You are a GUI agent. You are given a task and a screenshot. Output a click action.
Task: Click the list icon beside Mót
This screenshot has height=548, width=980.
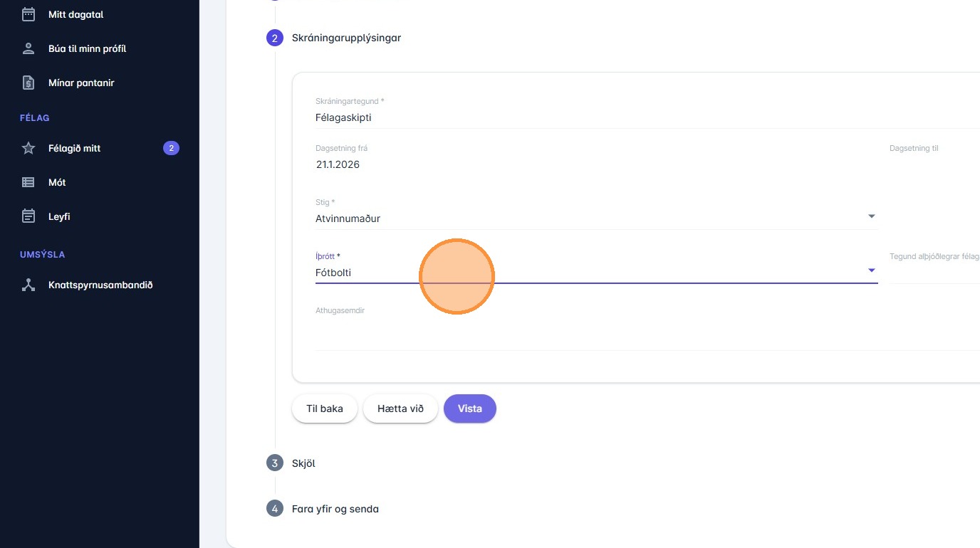click(28, 182)
